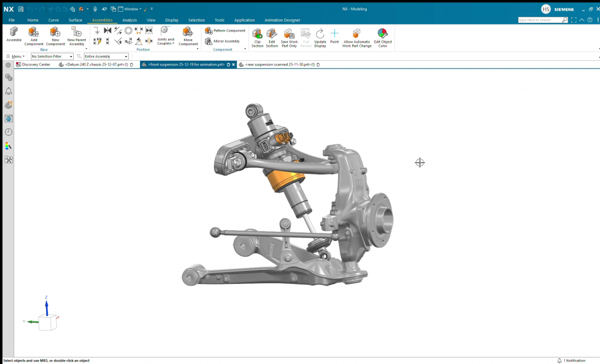Screen dimensions: 600x364
Task: Click the Assemble icon in the ribbon
Action: tap(13, 34)
